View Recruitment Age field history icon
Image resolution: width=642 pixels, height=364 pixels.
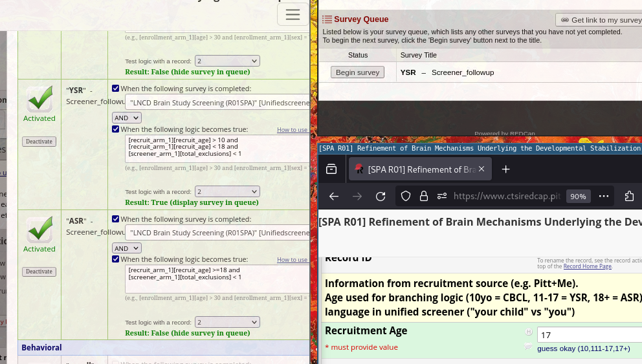click(528, 332)
